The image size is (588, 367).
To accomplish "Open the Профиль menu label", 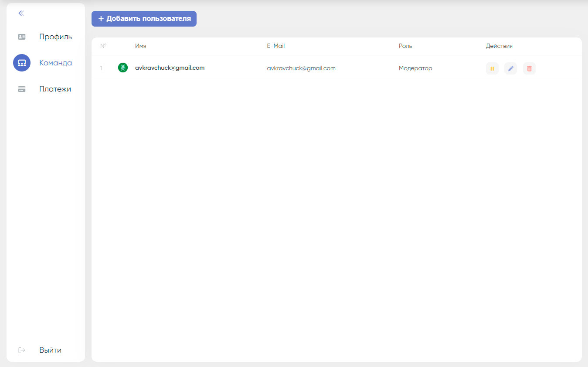I will pos(55,37).
